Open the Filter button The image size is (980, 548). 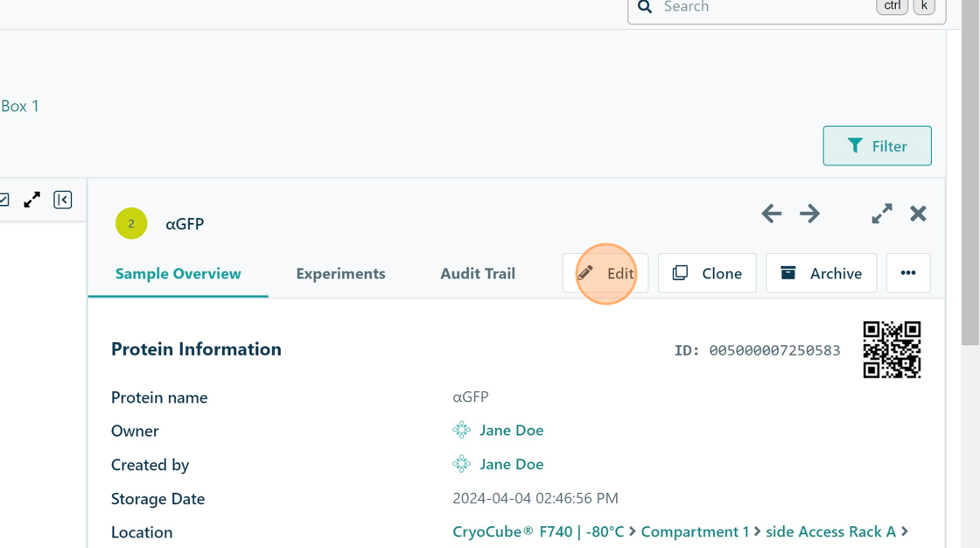[x=877, y=146]
